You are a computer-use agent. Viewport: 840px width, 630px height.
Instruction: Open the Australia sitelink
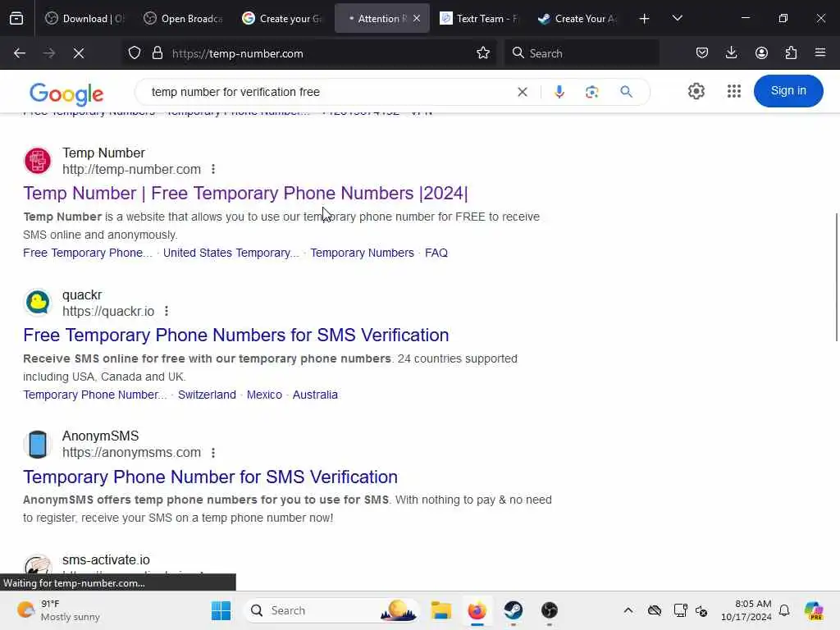tap(315, 395)
